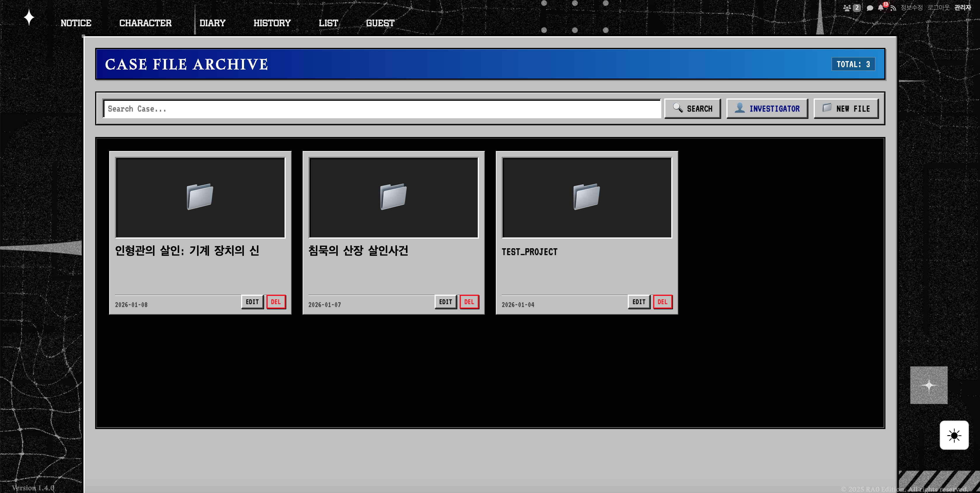The width and height of the screenshot is (980, 493).
Task: Click the 로그아웃 logout link
Action: click(x=938, y=8)
